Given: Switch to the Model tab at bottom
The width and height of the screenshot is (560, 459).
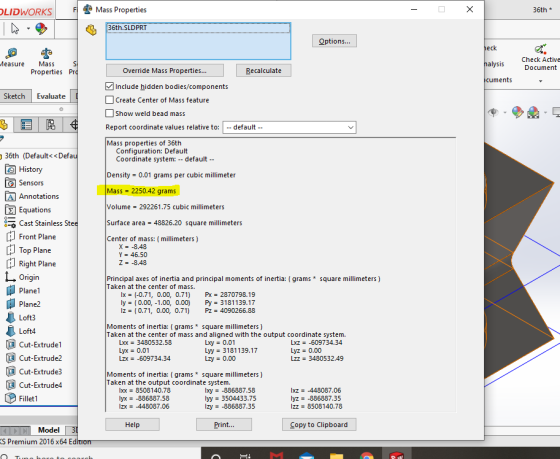Looking at the screenshot, I should click(49, 430).
